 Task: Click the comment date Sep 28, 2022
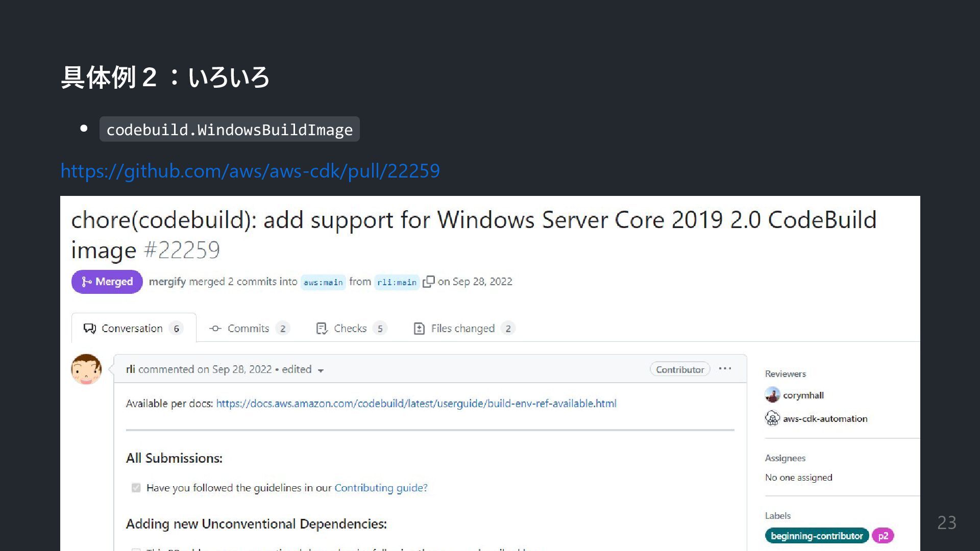tap(242, 369)
